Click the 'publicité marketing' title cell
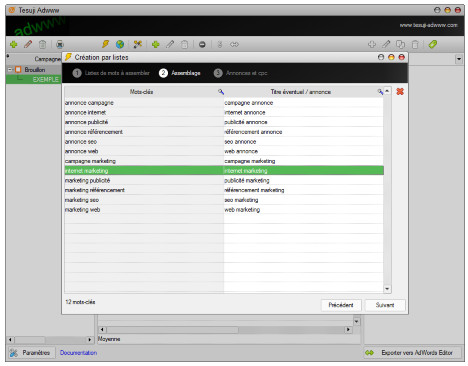The width and height of the screenshot is (468, 366). point(303,180)
